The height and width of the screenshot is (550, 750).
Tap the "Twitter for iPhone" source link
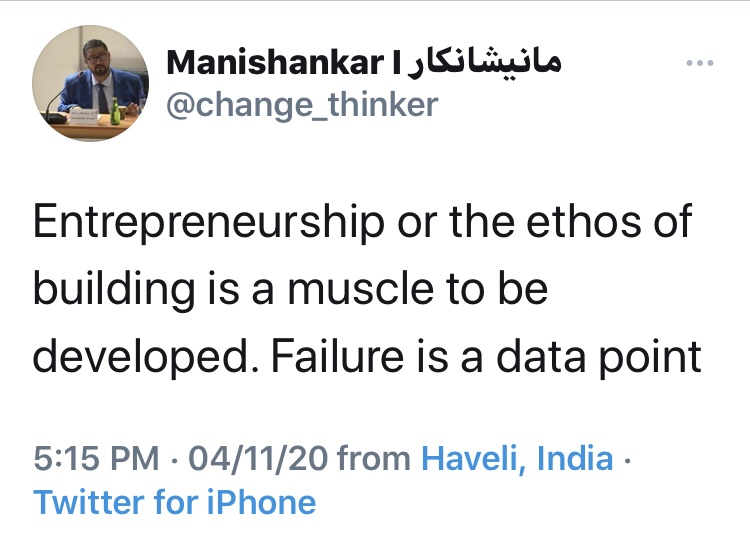click(x=175, y=501)
